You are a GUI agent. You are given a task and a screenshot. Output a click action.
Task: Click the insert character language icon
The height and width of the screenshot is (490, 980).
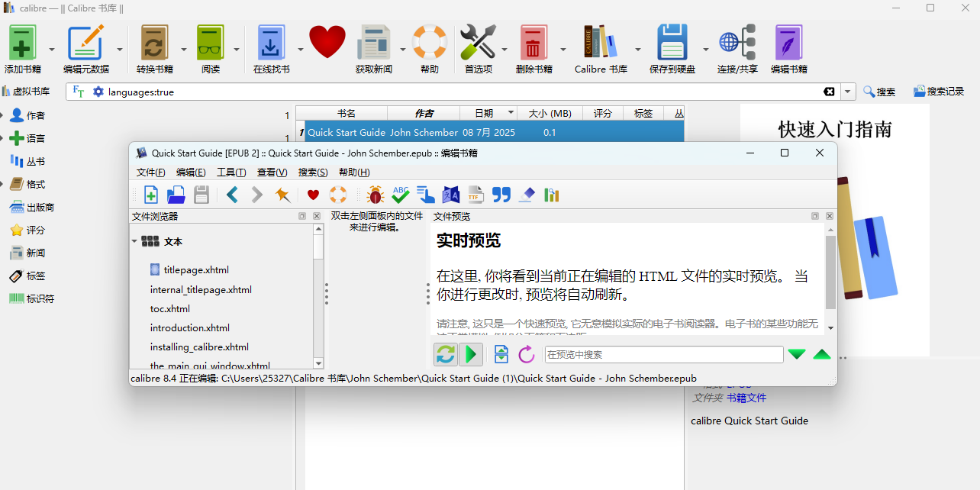coord(450,195)
